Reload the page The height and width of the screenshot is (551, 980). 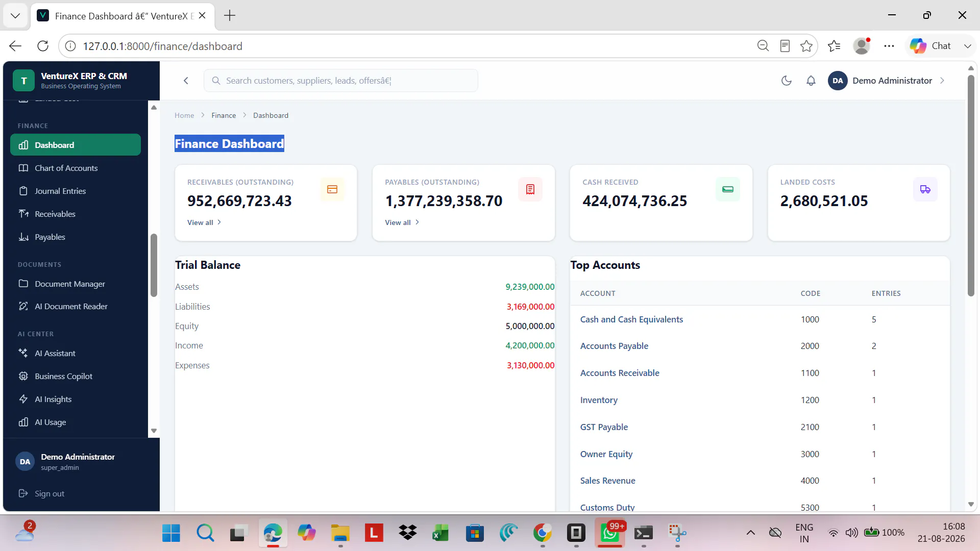[x=43, y=46]
